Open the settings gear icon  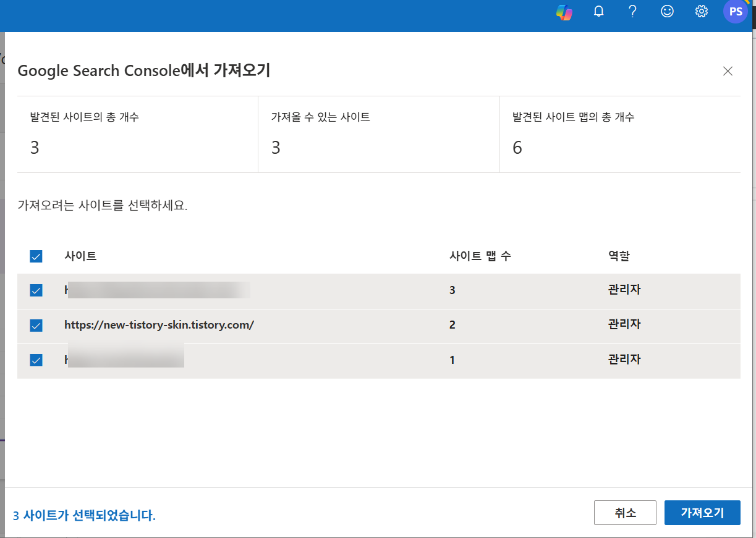[701, 12]
